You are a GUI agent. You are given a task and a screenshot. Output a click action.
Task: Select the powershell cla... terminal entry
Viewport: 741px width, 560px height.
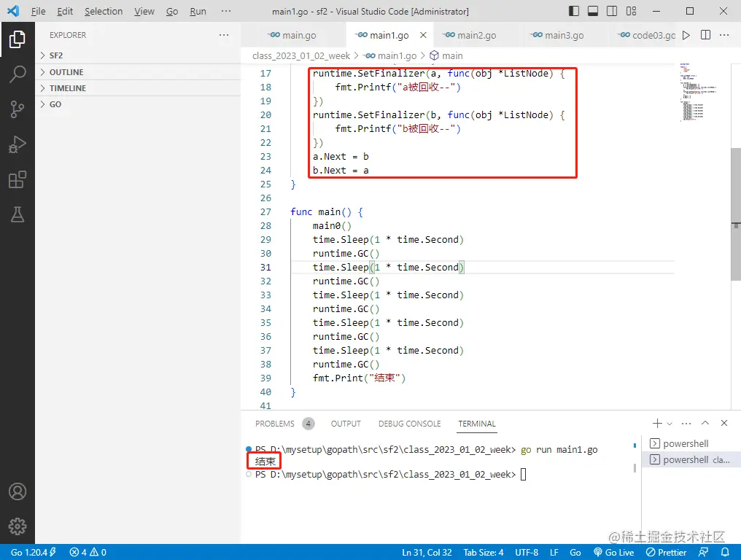[x=691, y=459]
